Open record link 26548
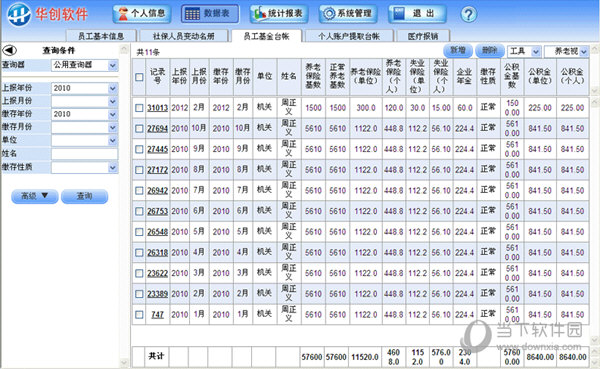 click(157, 232)
